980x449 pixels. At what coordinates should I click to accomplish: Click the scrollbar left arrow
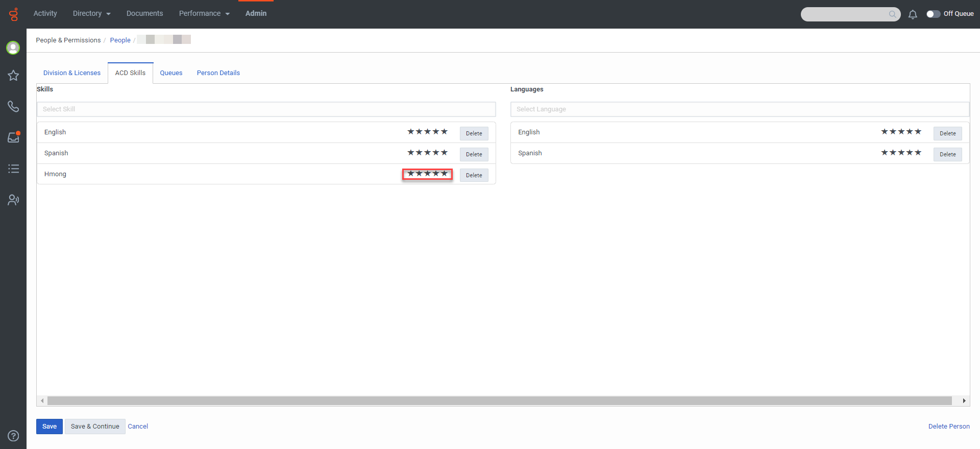coord(42,401)
